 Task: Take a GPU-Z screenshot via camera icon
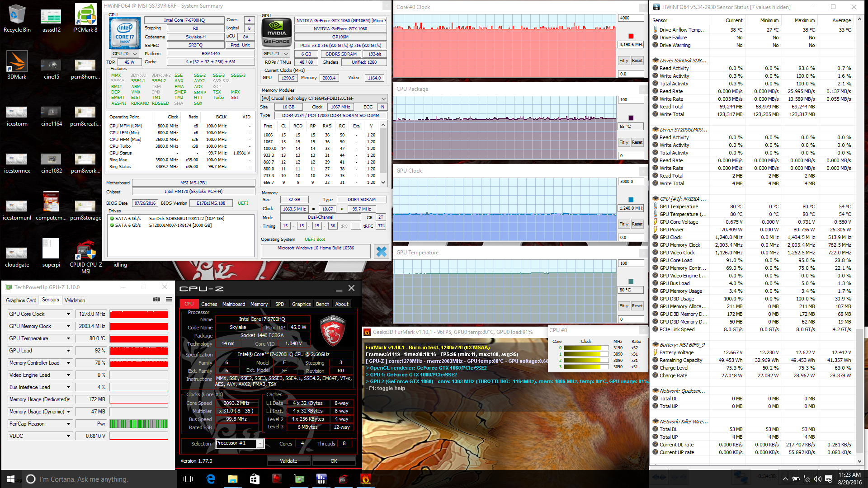(156, 299)
